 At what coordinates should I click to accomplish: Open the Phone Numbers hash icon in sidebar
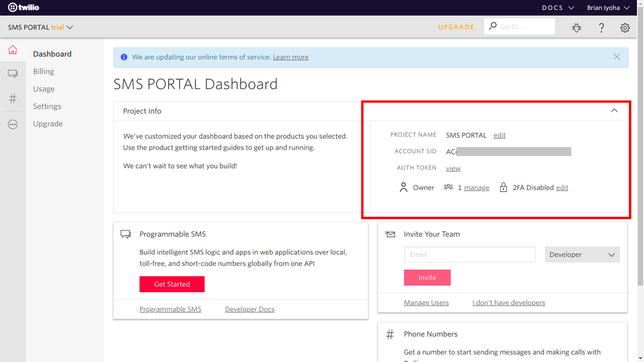(13, 99)
